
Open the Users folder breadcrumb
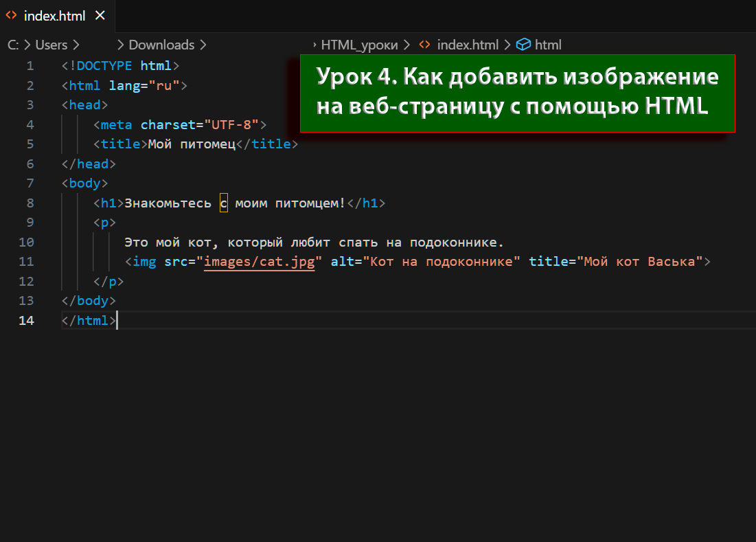click(x=51, y=45)
